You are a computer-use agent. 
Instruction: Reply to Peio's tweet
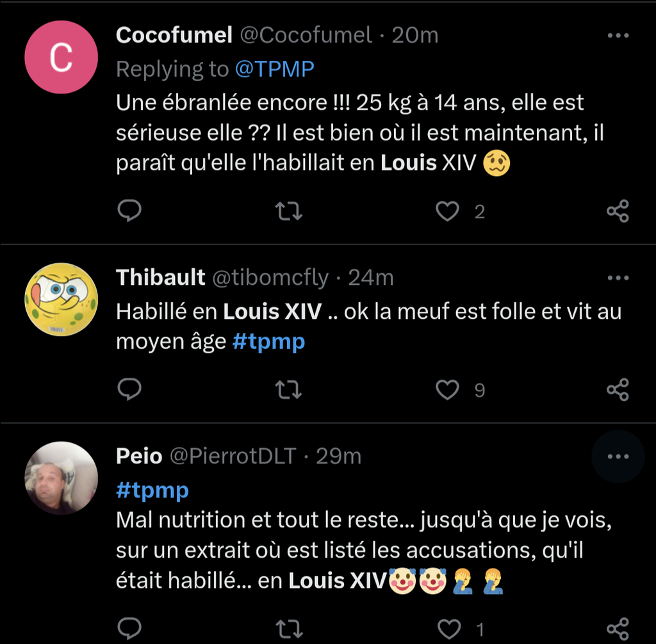click(130, 627)
